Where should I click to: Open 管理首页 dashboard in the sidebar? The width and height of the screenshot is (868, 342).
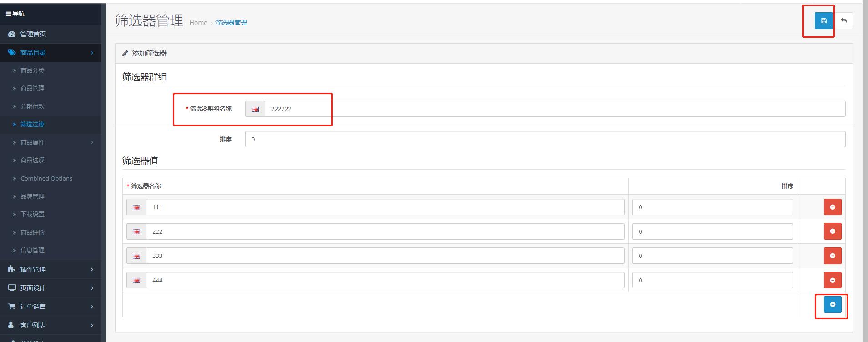33,34
